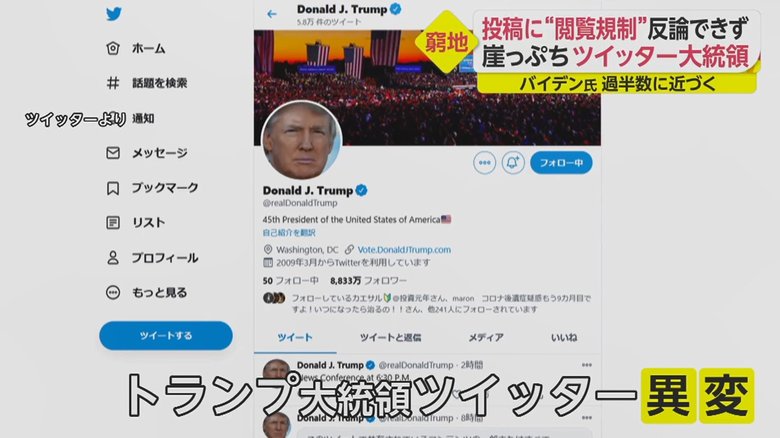780x438 pixels.
Task: Click the Twitter bird logo
Action: click(x=113, y=14)
